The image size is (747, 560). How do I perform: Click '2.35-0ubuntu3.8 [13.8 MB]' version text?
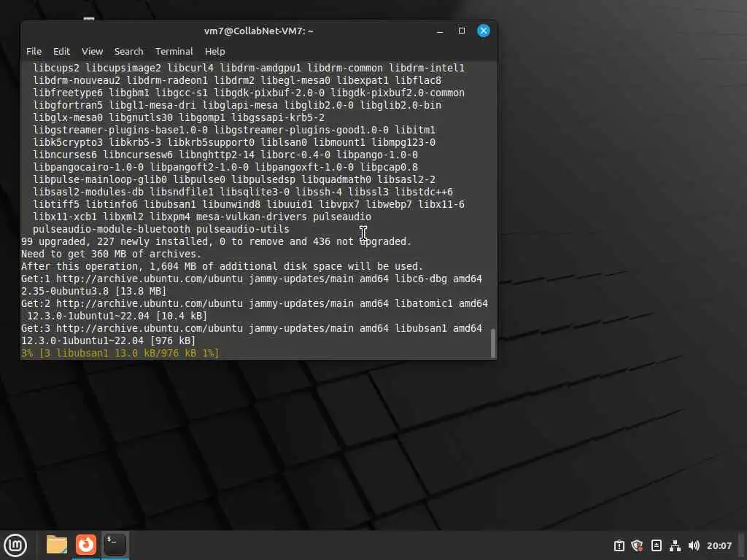[94, 291]
